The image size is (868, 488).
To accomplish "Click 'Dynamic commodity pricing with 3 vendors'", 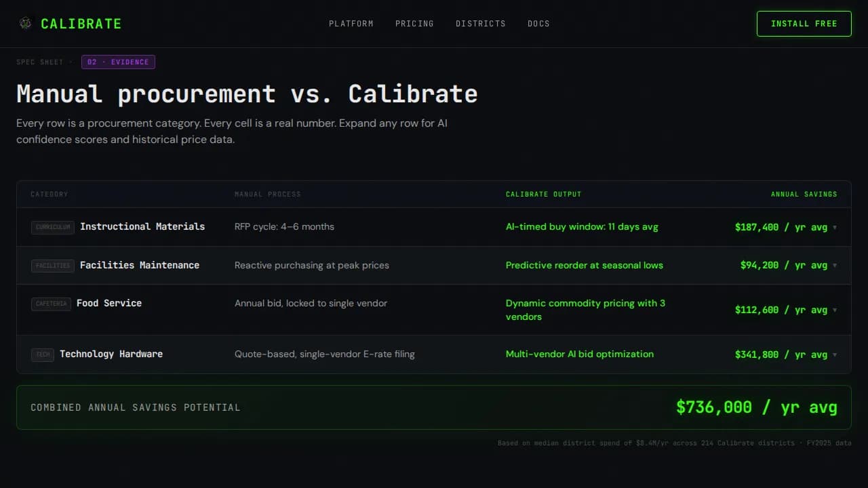I will [585, 310].
